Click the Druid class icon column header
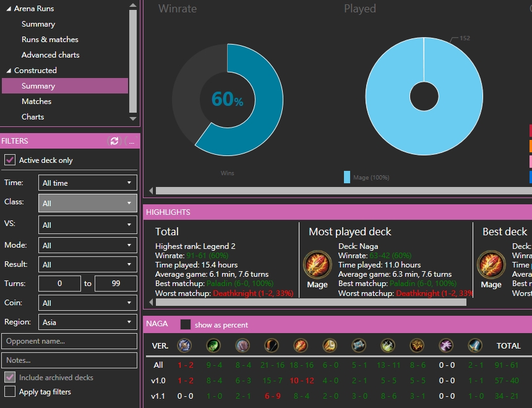 (242, 345)
